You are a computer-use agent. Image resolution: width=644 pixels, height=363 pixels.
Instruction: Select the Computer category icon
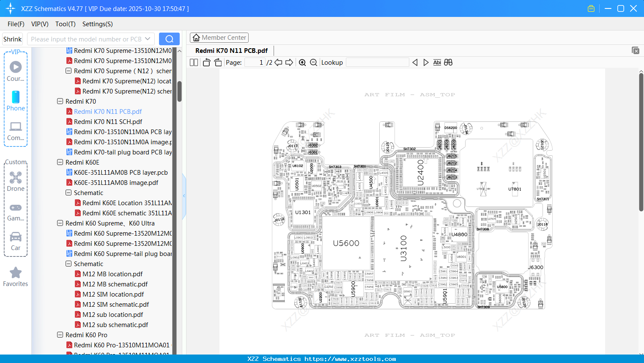[x=16, y=131]
